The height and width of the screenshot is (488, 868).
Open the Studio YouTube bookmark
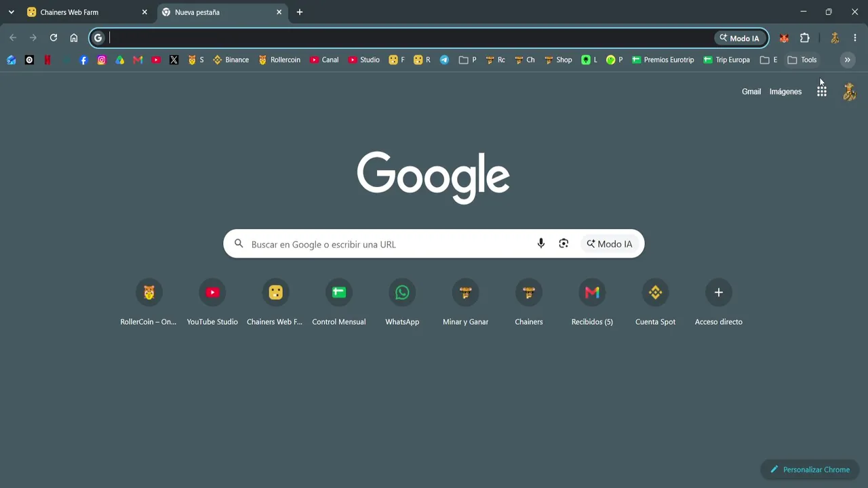pyautogui.click(x=363, y=60)
